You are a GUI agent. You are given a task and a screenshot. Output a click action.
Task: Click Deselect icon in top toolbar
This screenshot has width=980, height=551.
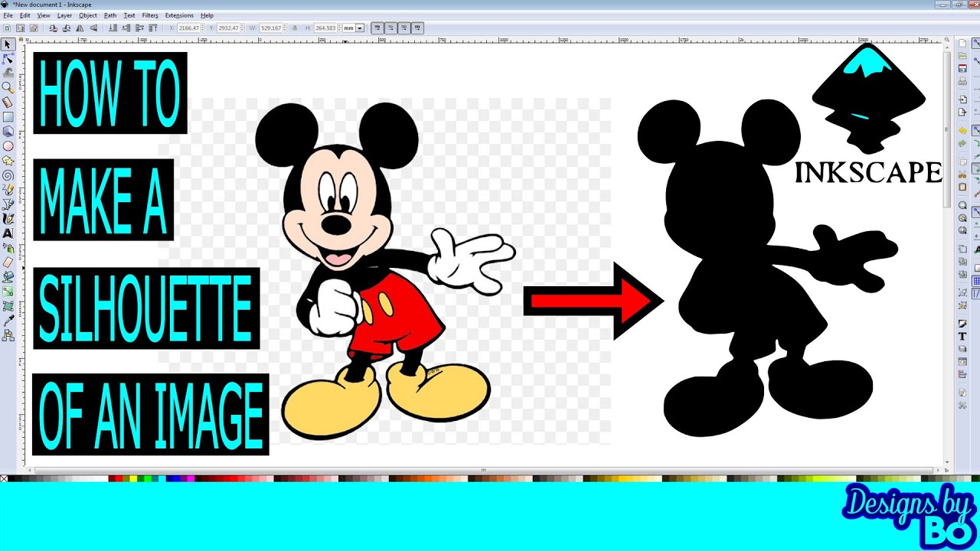[x=34, y=28]
